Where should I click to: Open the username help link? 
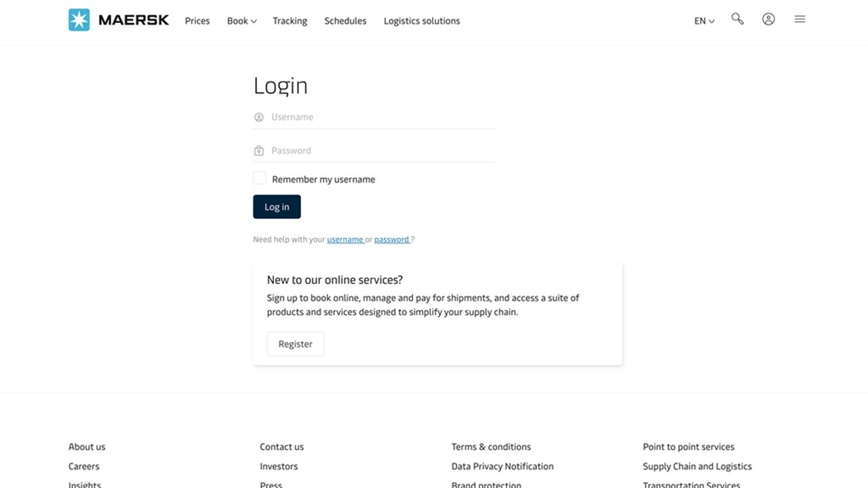point(345,239)
